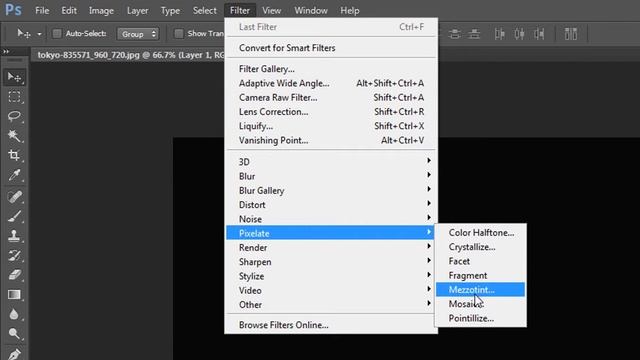Expand the Render submenu
The height and width of the screenshot is (360, 640).
tap(331, 247)
